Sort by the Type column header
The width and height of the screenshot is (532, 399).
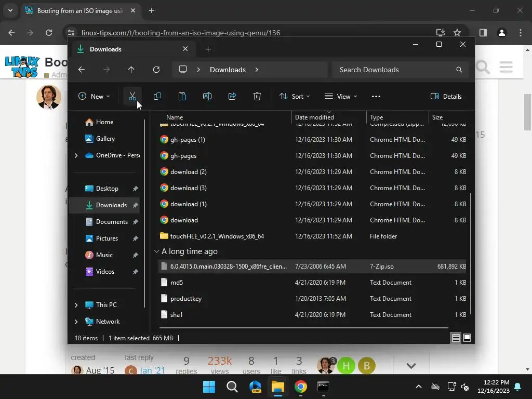397,117
